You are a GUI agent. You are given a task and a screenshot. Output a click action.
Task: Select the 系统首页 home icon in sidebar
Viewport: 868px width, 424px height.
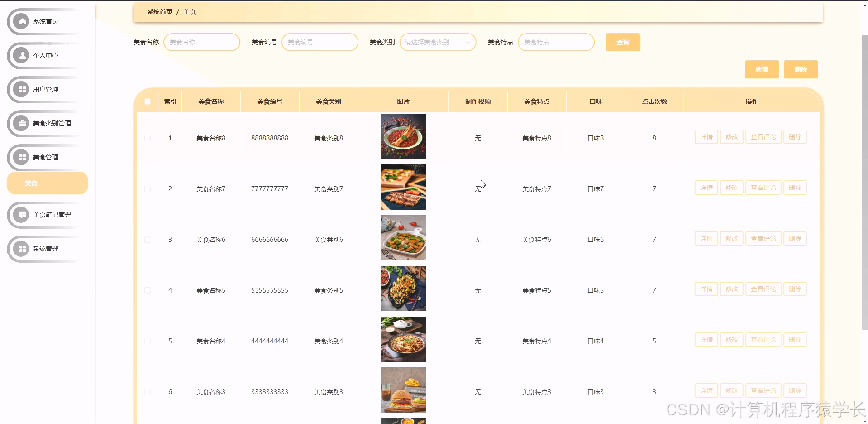pos(21,21)
